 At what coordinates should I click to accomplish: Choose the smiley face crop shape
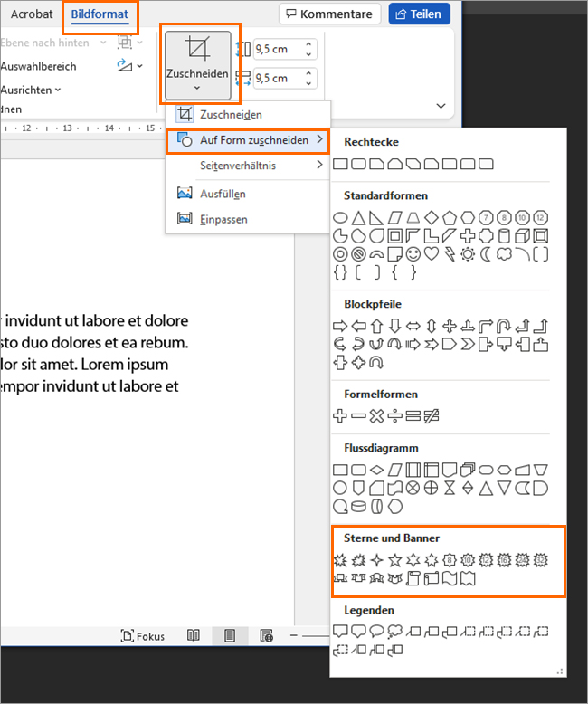pos(413,254)
